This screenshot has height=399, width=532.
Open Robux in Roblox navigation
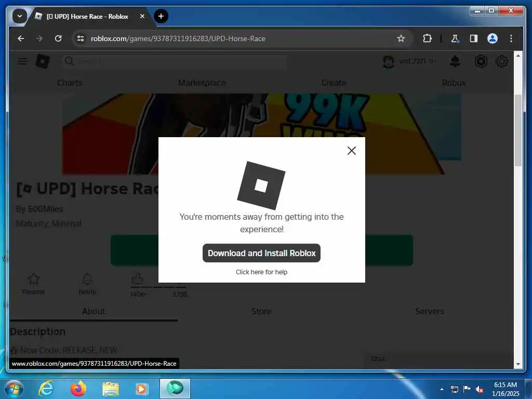(454, 83)
